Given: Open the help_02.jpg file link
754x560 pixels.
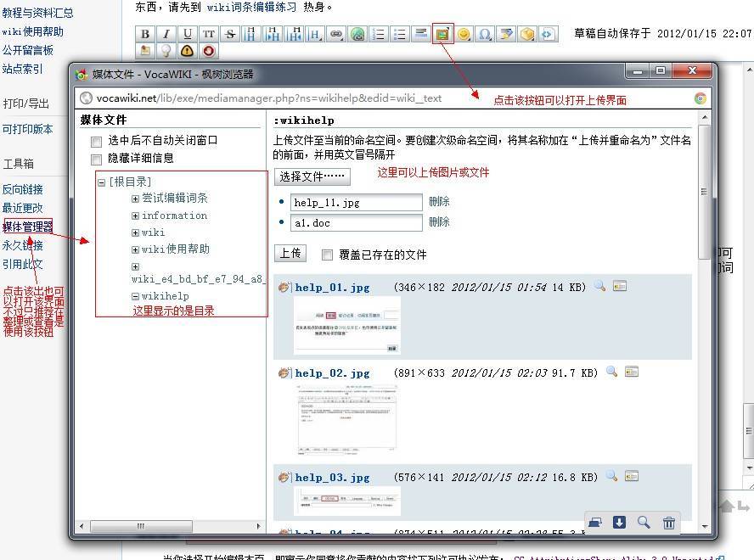Looking at the screenshot, I should (332, 373).
